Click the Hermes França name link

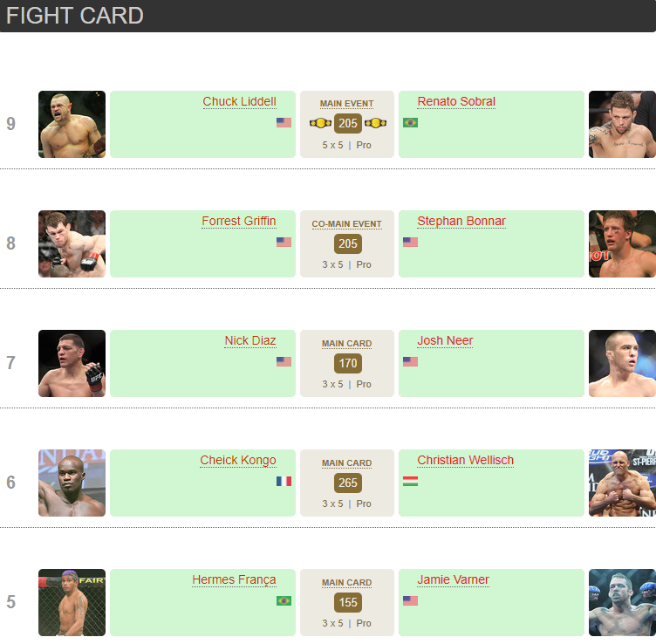pos(234,580)
